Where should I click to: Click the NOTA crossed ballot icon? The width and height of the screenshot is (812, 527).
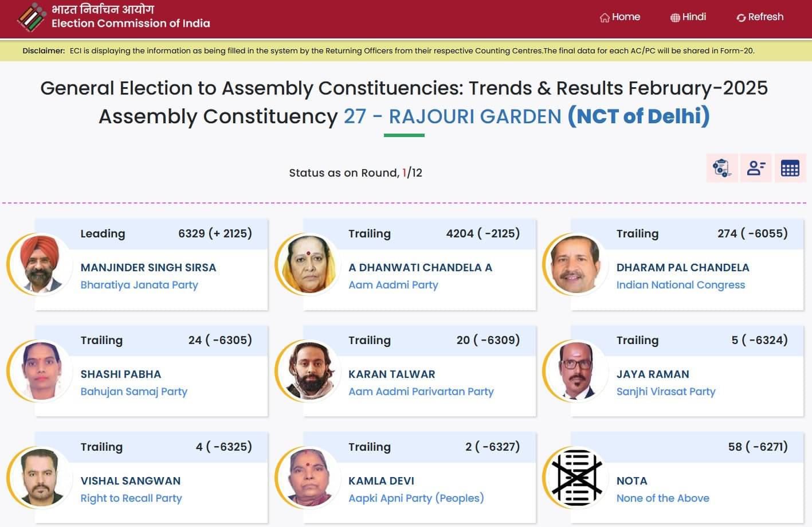click(x=577, y=478)
